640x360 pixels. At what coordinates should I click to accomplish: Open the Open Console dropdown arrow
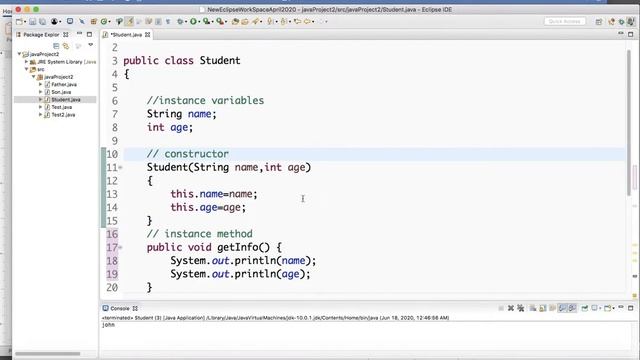pos(613,309)
